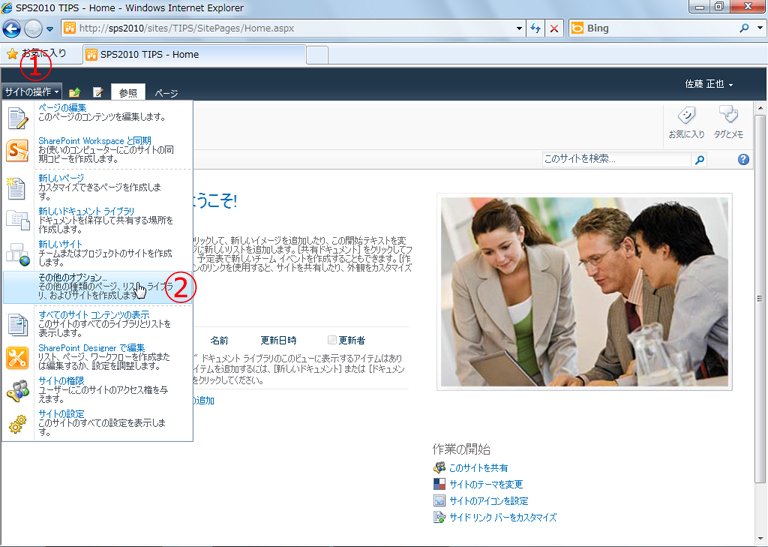The height and width of the screenshot is (547, 768).
Task: Click the navigate up folder icon
Action: (x=74, y=93)
